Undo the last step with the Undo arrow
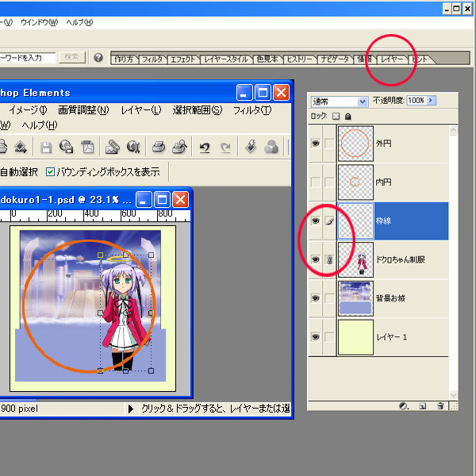476x476 pixels. [x=205, y=148]
